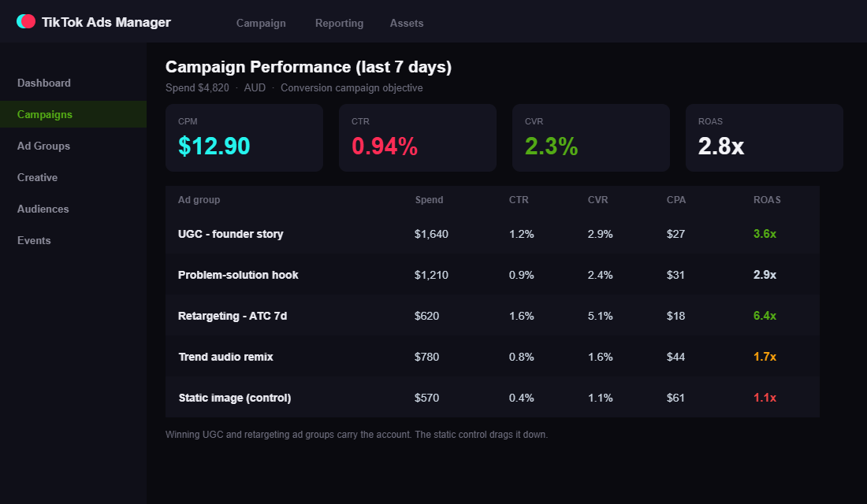Click the $44 CPA value
The image size is (867, 504).
675,357
